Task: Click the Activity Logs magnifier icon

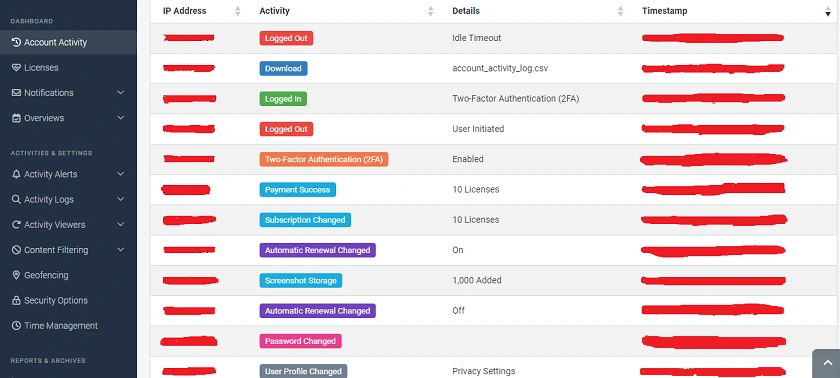Action: (x=16, y=199)
